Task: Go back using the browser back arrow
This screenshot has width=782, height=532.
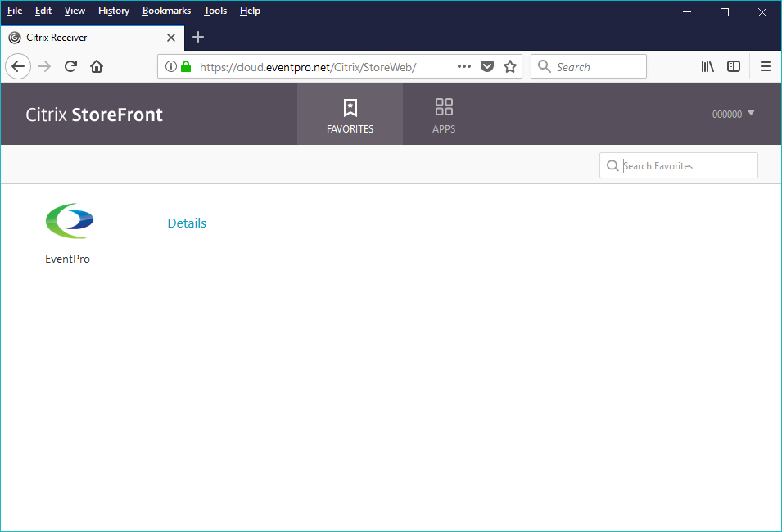Action: (18, 66)
